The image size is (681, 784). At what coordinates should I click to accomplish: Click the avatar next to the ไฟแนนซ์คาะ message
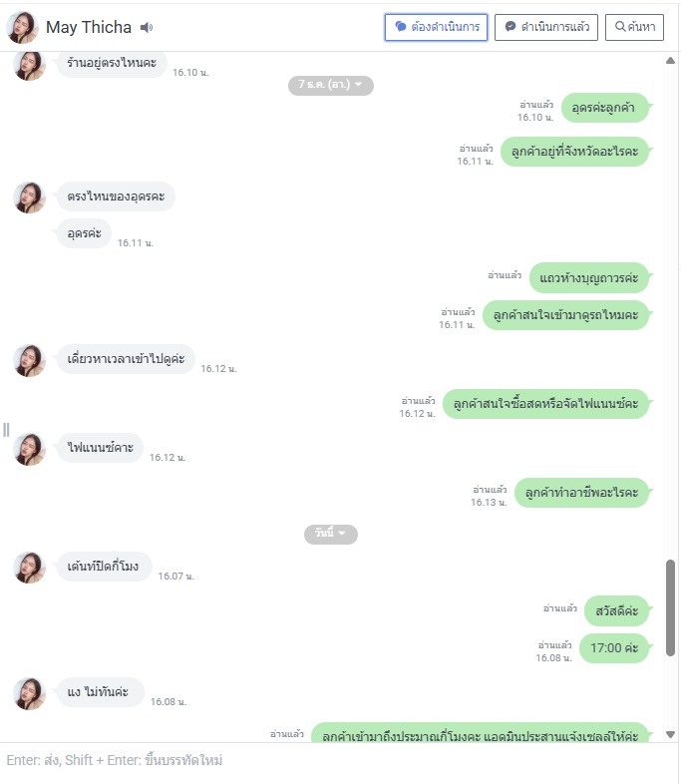[29, 449]
